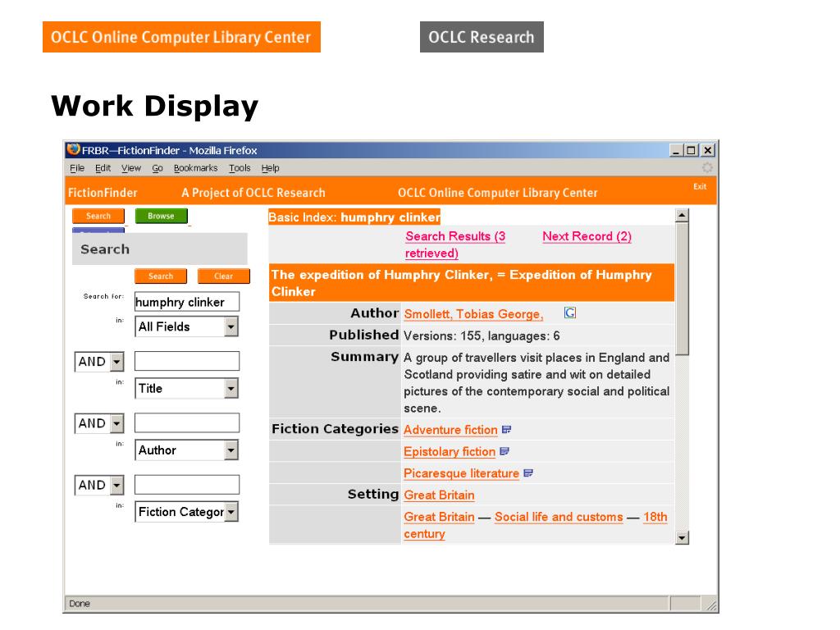Follow the Epistolary fiction category link
This screenshot has width=840, height=630.
450,452
